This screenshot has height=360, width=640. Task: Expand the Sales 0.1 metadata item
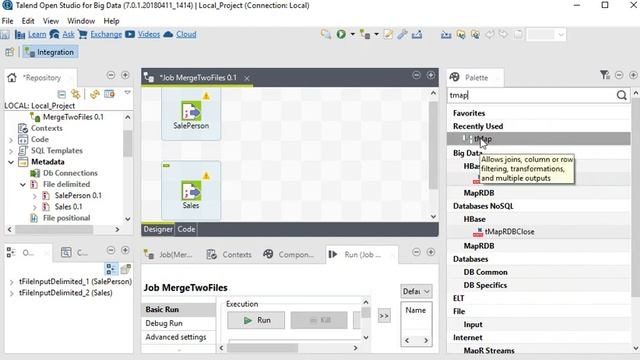point(35,207)
